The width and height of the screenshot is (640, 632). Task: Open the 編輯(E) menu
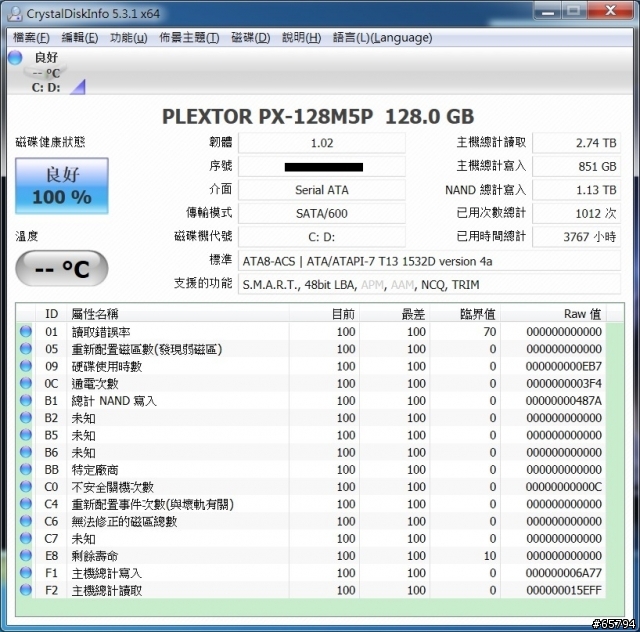80,38
